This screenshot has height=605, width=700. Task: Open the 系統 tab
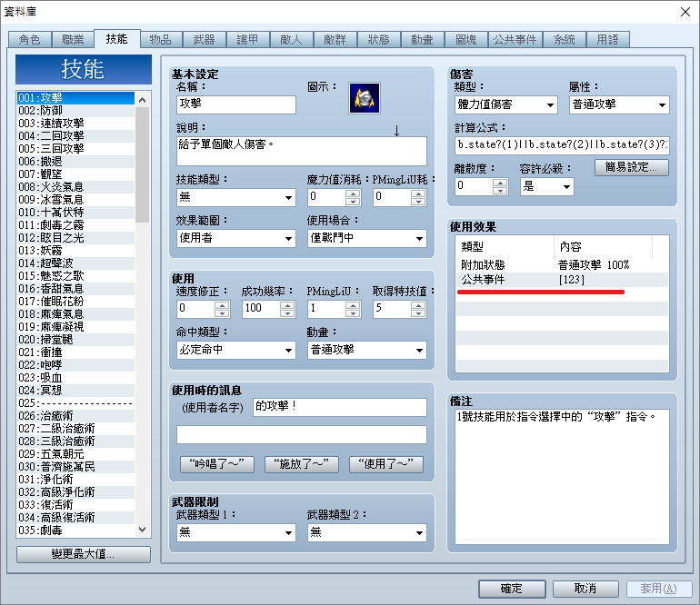[565, 40]
